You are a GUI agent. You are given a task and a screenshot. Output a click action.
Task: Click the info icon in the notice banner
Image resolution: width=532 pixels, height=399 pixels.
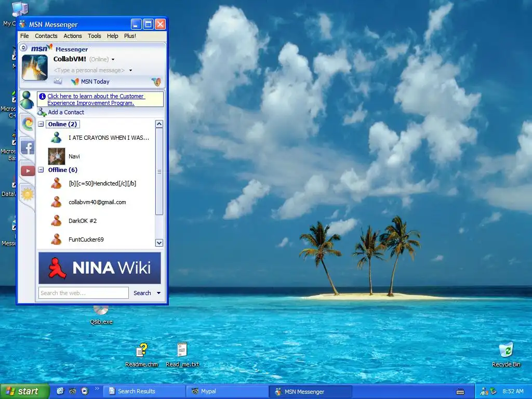tap(43, 96)
